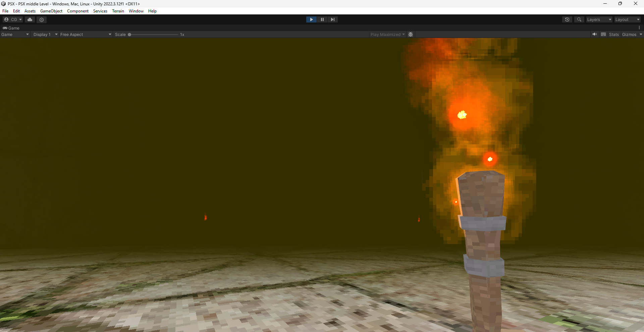This screenshot has width=644, height=332.
Task: Expand the Free Aspect dropdown
Action: [86, 34]
